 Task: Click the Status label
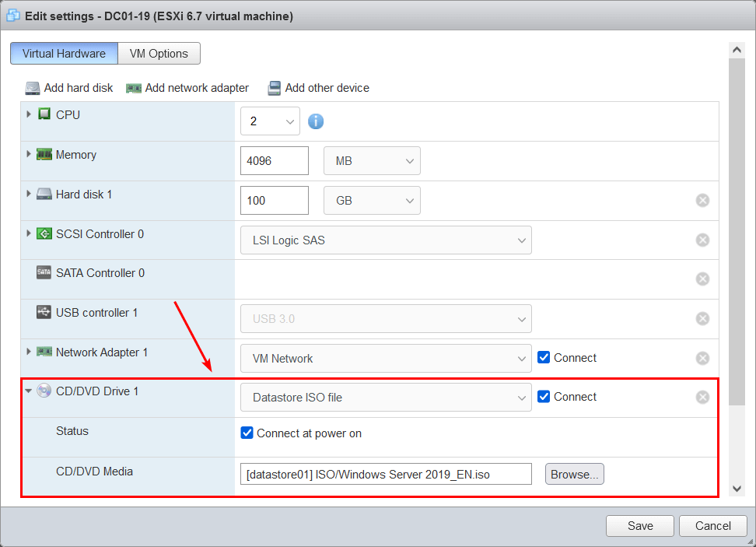coord(72,431)
